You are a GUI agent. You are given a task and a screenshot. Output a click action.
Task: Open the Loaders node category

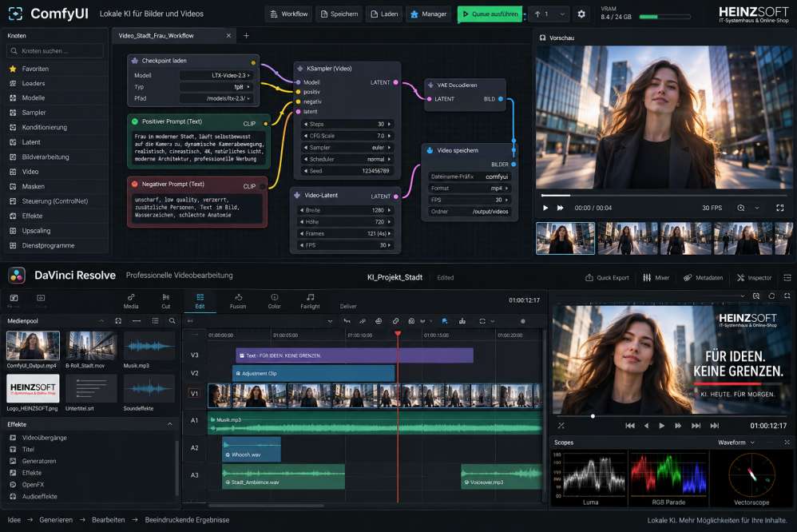(33, 83)
